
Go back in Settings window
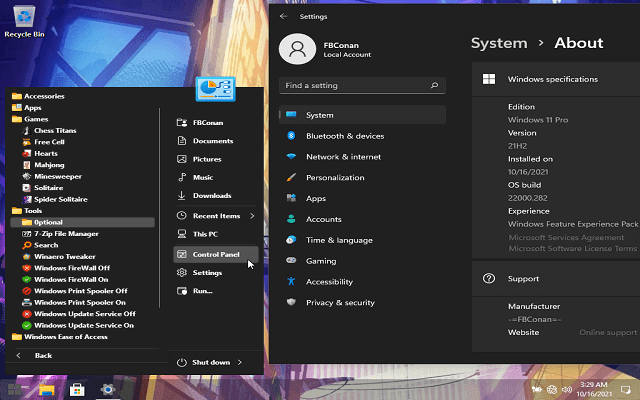(x=283, y=16)
